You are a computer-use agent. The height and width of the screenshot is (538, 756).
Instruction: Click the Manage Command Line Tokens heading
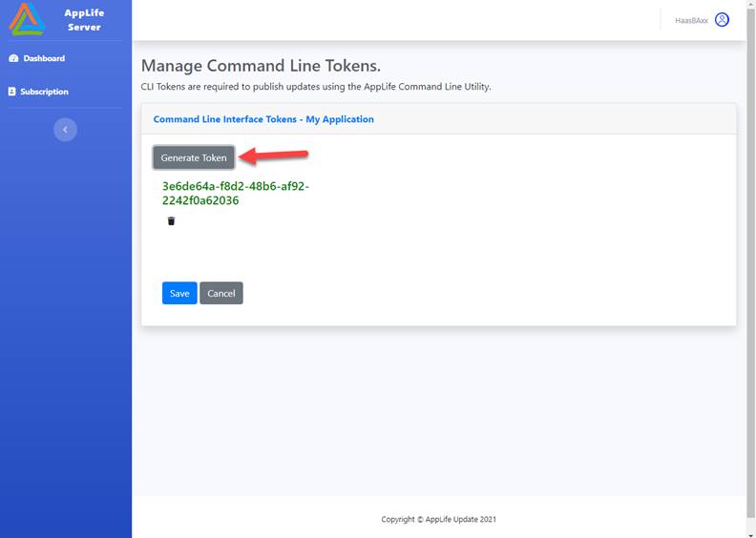[x=261, y=66]
